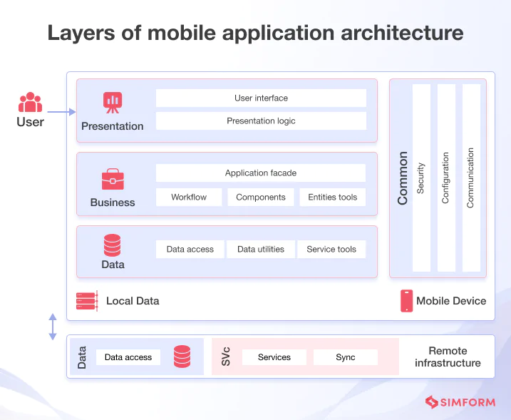The image size is (511, 420).
Task: Click the Presentation logic box
Action: point(261,121)
